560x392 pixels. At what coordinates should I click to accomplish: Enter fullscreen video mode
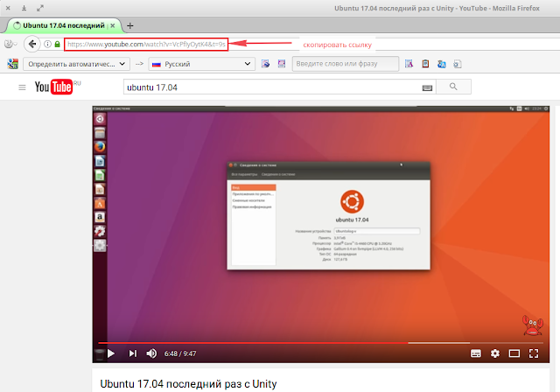click(x=534, y=353)
